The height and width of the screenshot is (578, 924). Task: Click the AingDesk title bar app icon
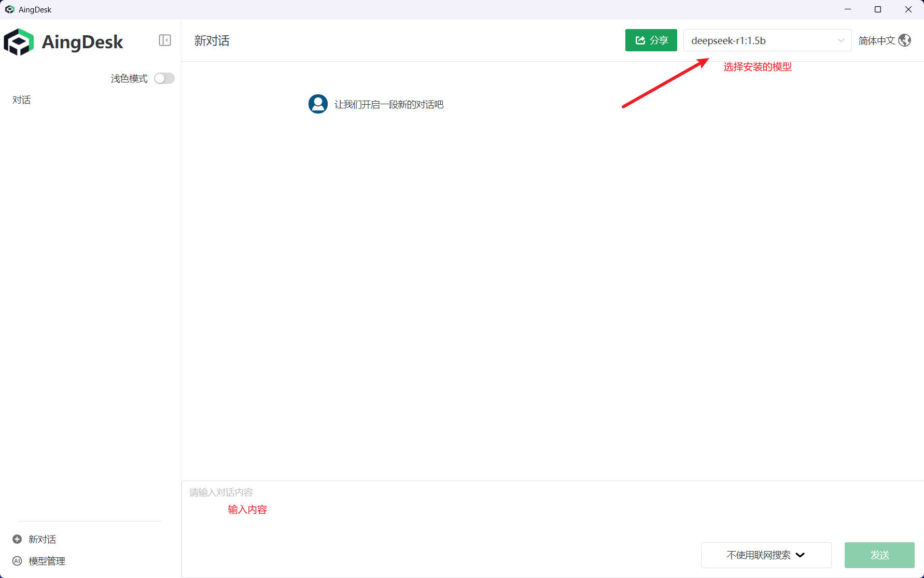[x=9, y=9]
